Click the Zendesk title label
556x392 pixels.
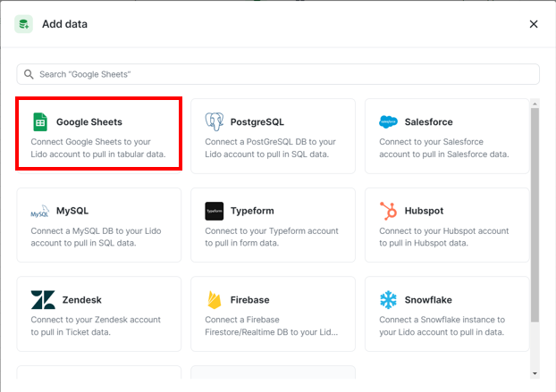click(x=82, y=300)
